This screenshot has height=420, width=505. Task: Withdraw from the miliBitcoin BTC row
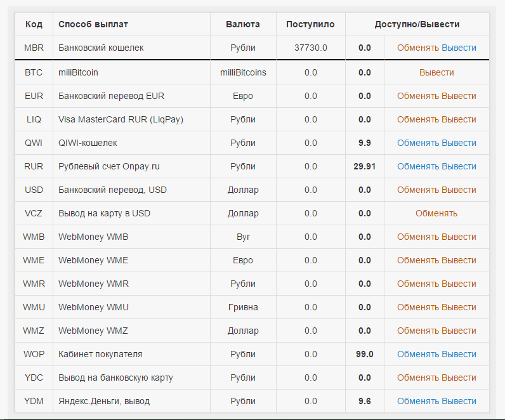436,72
